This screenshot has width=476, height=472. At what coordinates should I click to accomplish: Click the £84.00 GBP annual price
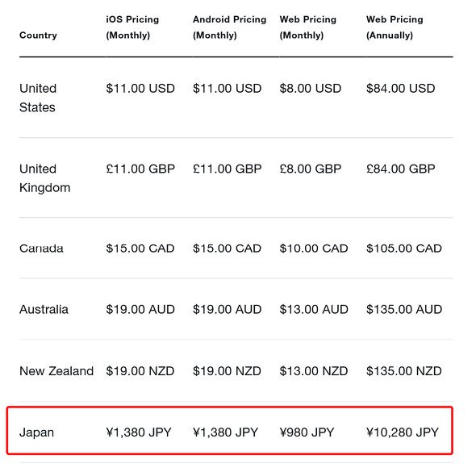coord(401,169)
